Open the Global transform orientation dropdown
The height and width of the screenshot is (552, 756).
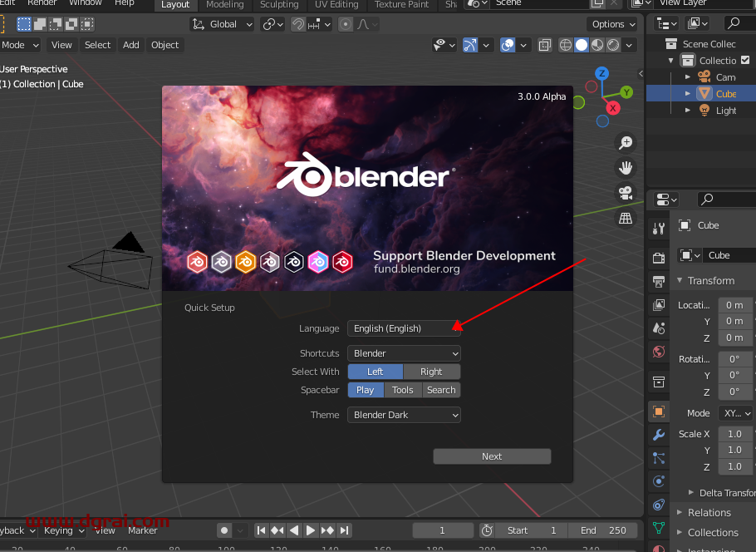[x=222, y=24]
